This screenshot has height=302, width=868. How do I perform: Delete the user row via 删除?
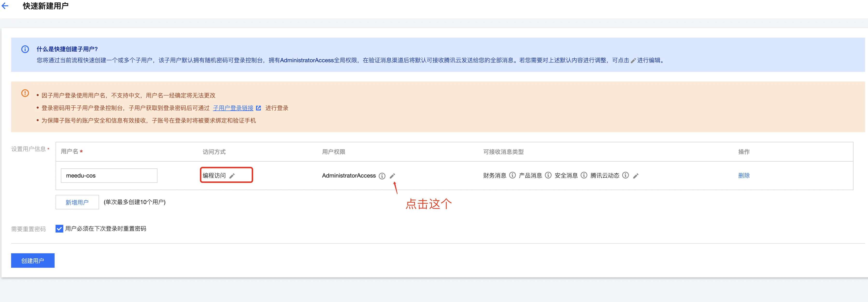click(744, 175)
